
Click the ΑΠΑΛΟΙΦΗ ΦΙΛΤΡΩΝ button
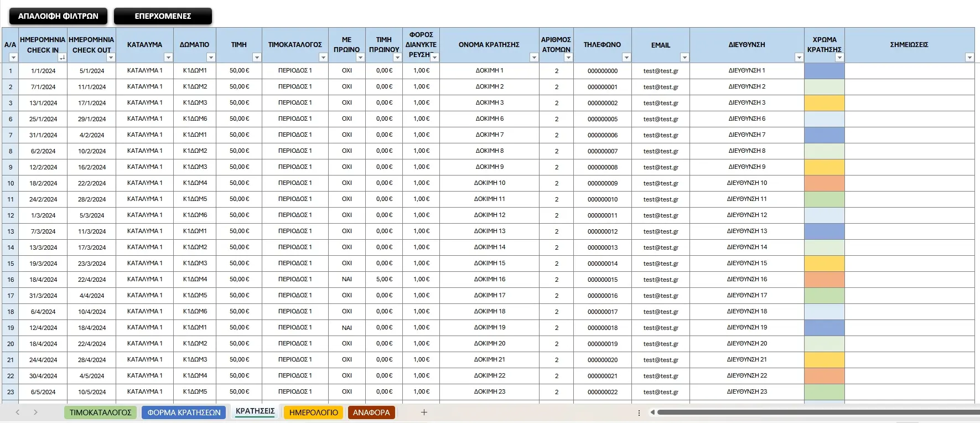coord(58,16)
